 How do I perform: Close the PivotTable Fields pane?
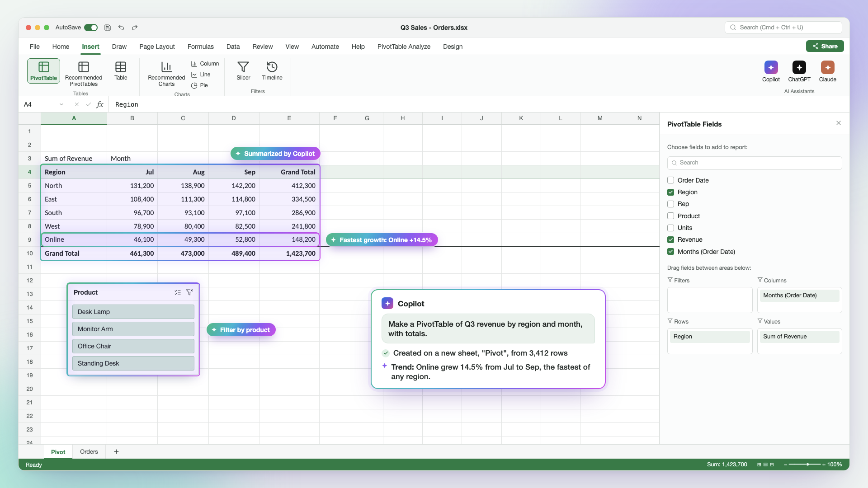(839, 123)
